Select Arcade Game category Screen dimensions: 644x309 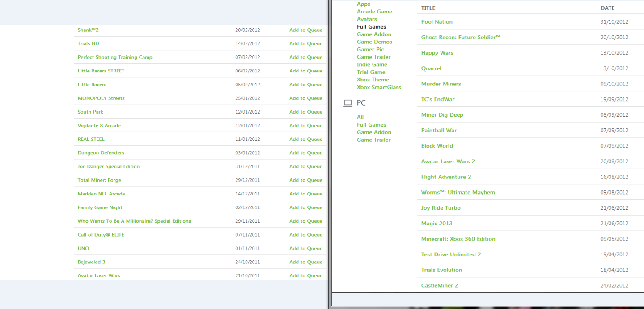(x=374, y=12)
